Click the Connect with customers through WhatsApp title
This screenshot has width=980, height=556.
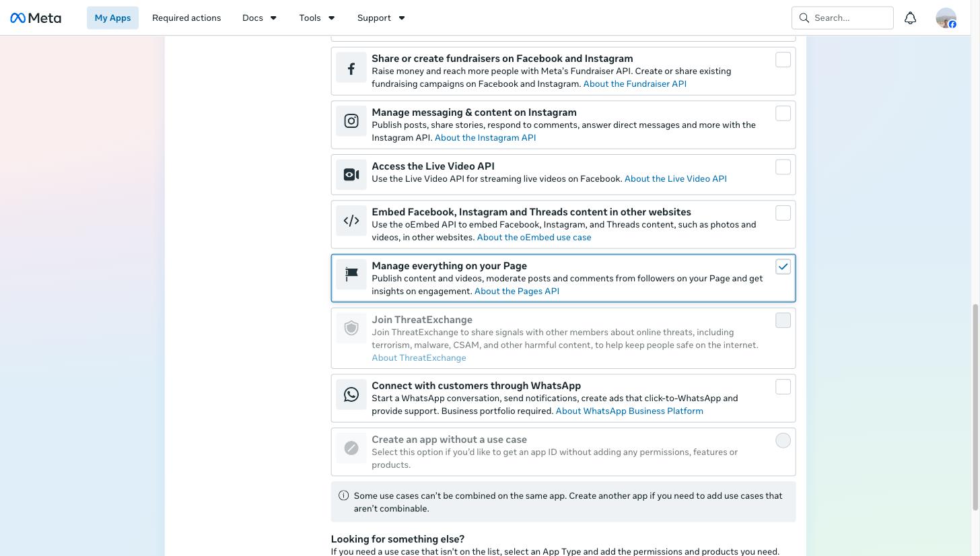pyautogui.click(x=476, y=386)
